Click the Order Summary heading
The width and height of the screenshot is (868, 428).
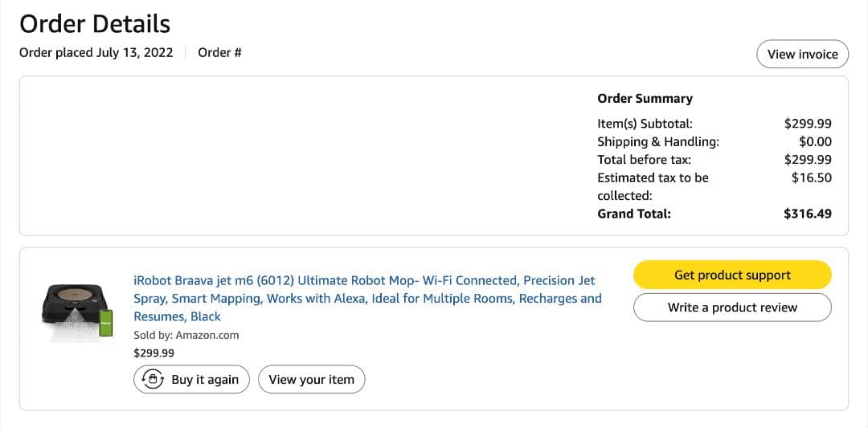[x=645, y=99]
